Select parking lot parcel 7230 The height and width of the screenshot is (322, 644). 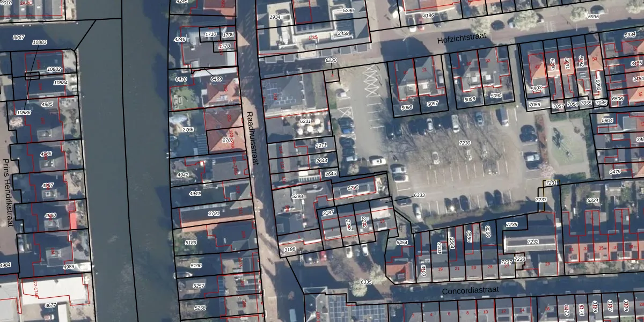tap(465, 143)
